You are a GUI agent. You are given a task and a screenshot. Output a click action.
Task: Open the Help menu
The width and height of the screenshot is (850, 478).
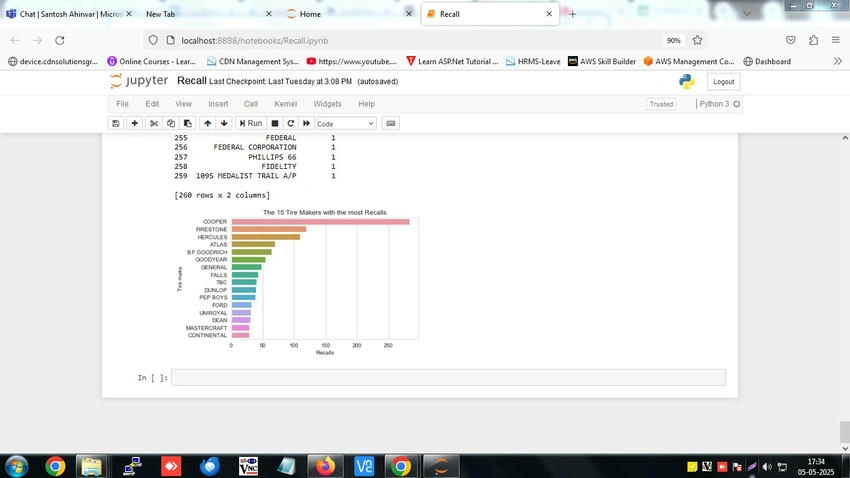pos(366,104)
